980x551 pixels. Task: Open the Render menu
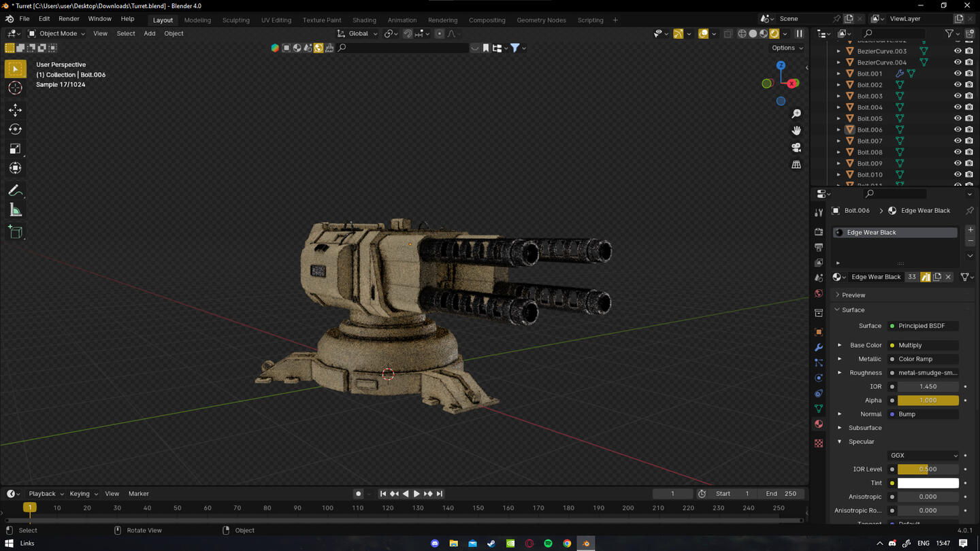coord(69,19)
